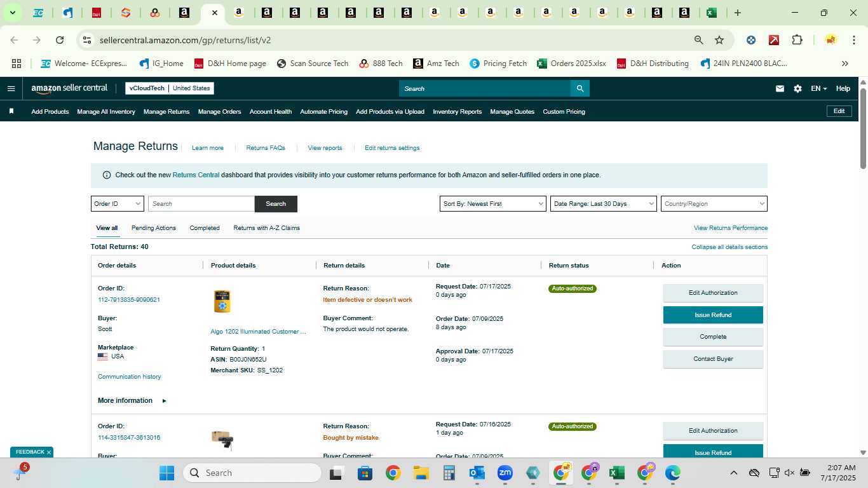Click Complete button for first return
The width and height of the screenshot is (868, 488).
pyautogui.click(x=713, y=337)
